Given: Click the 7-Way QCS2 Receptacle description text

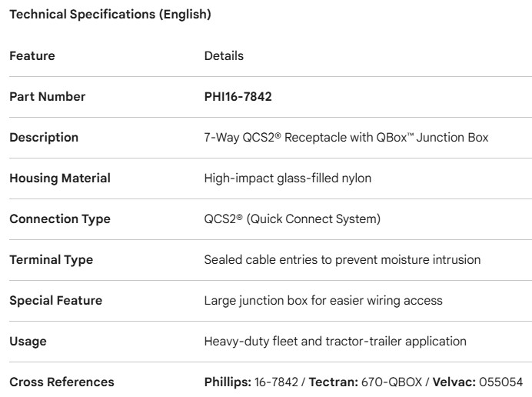Looking at the screenshot, I should click(x=346, y=138).
